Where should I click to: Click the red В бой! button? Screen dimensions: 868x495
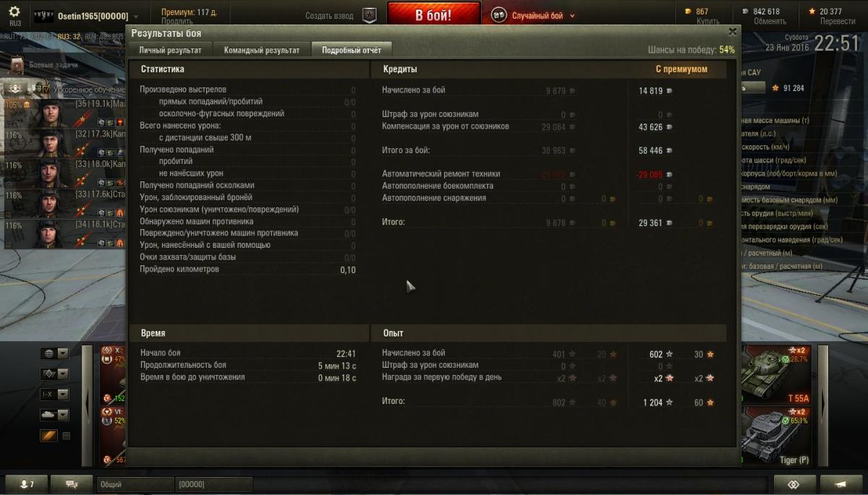[x=434, y=14]
